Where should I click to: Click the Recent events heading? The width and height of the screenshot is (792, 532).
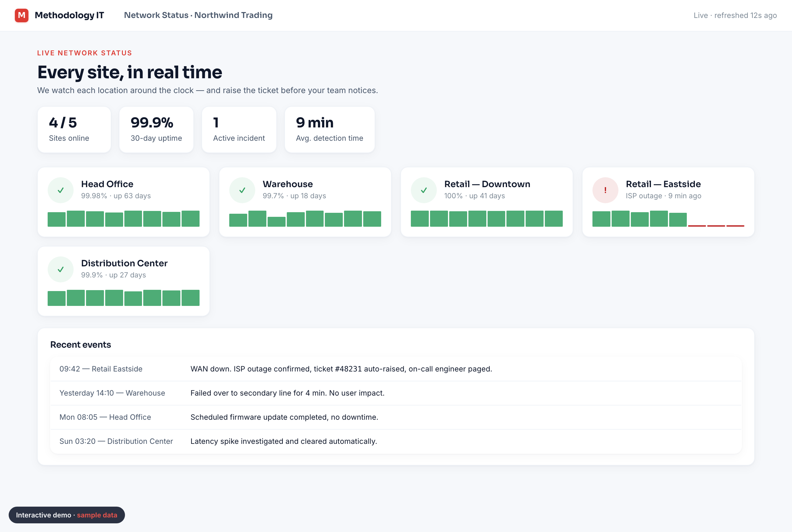click(x=80, y=345)
